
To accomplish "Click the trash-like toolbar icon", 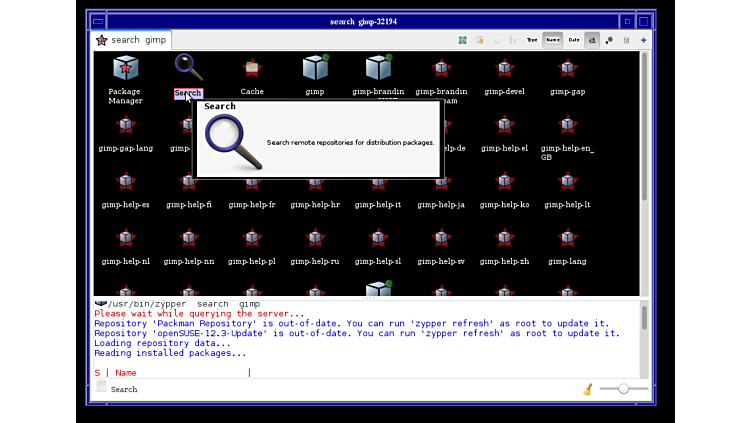I will (626, 40).
